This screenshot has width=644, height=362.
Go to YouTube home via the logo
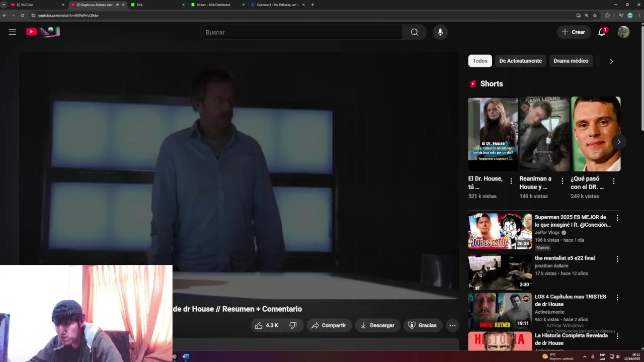tap(43, 32)
